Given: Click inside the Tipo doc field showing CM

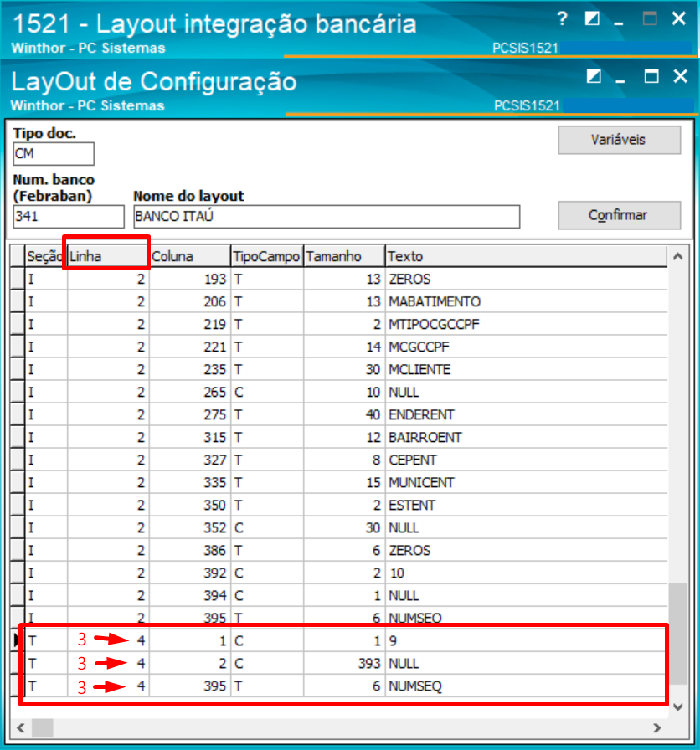Looking at the screenshot, I should (53, 154).
